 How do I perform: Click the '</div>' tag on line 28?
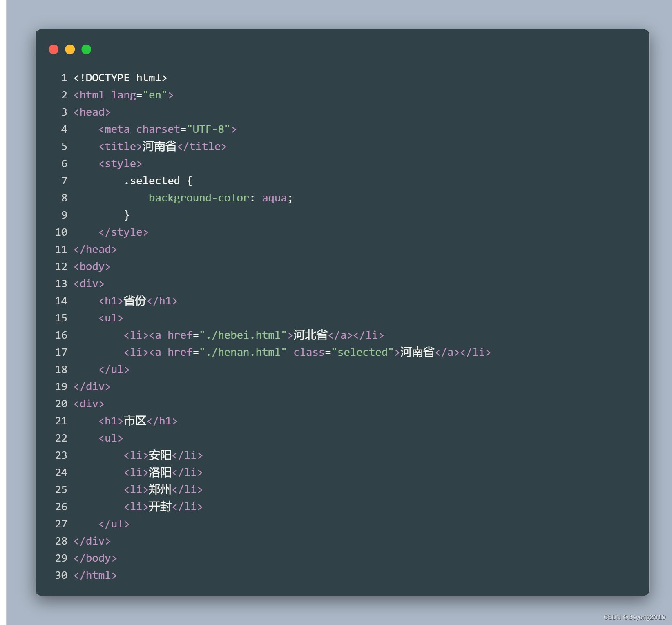(x=92, y=541)
